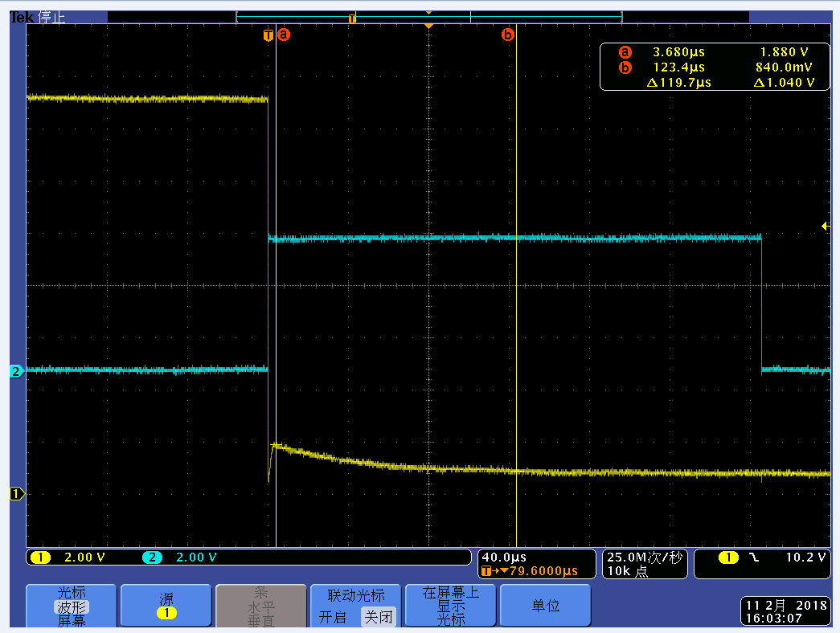The width and height of the screenshot is (840, 633).
Task: Click the orange trigger position triangle at top center
Action: 428,26
